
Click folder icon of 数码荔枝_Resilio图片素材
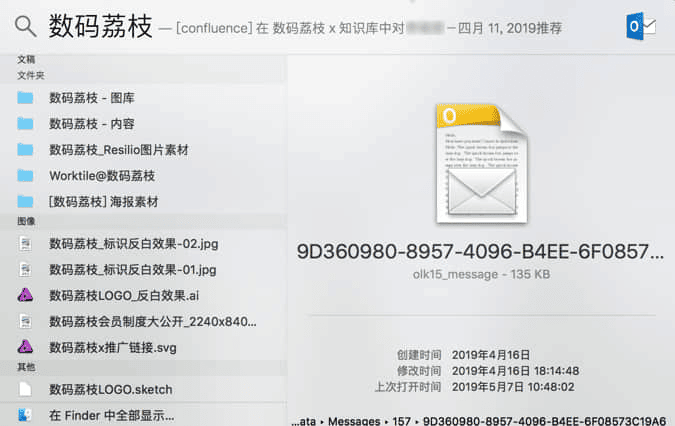tap(25, 150)
